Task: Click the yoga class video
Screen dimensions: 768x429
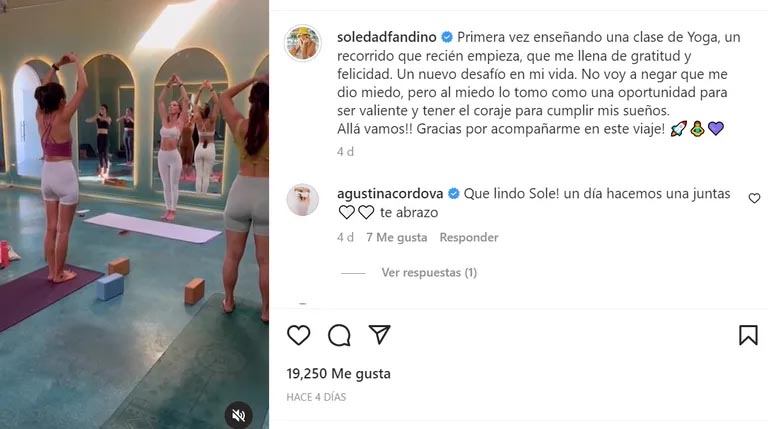Action: (x=134, y=214)
